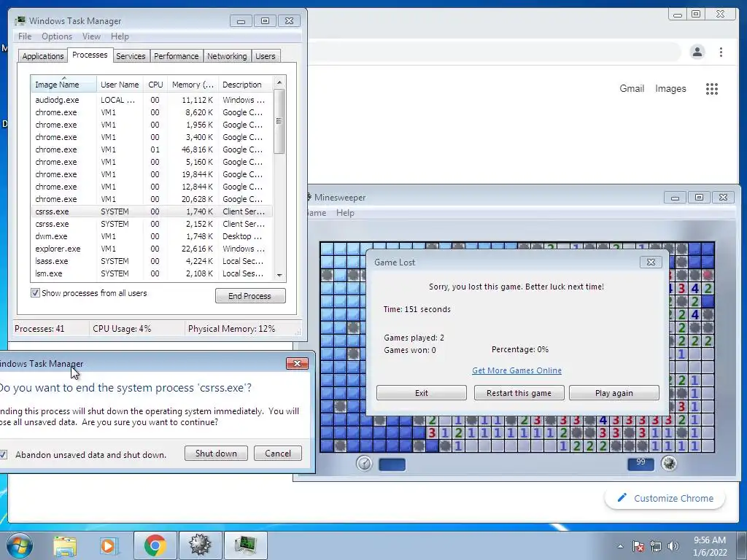The height and width of the screenshot is (560, 747).
Task: Launch Windows Media Player from taskbar
Action: [x=109, y=545]
